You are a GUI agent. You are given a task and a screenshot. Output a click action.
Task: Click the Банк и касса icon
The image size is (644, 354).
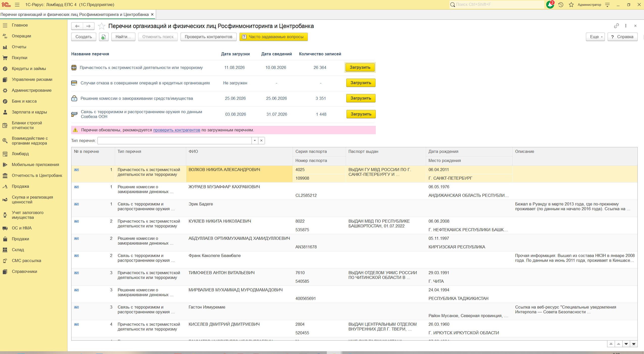(5, 101)
